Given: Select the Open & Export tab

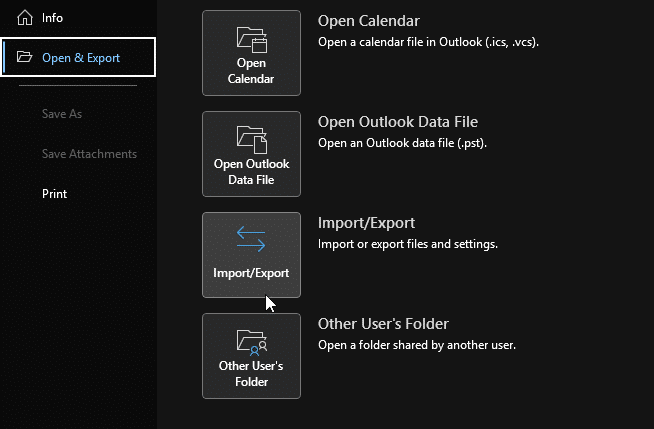Looking at the screenshot, I should coord(79,58).
